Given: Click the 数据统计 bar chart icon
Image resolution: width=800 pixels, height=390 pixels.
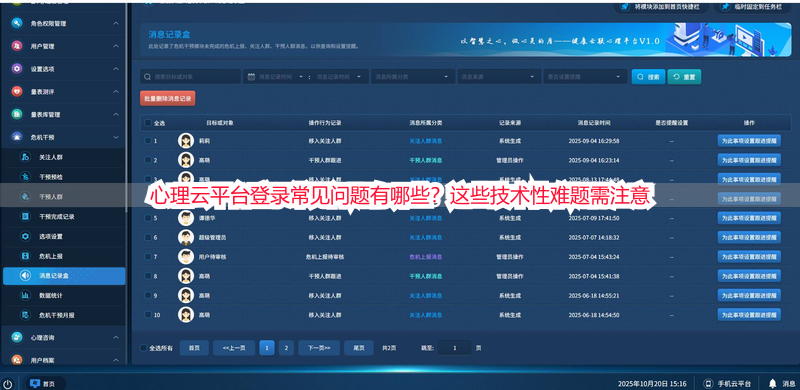Looking at the screenshot, I should point(25,295).
